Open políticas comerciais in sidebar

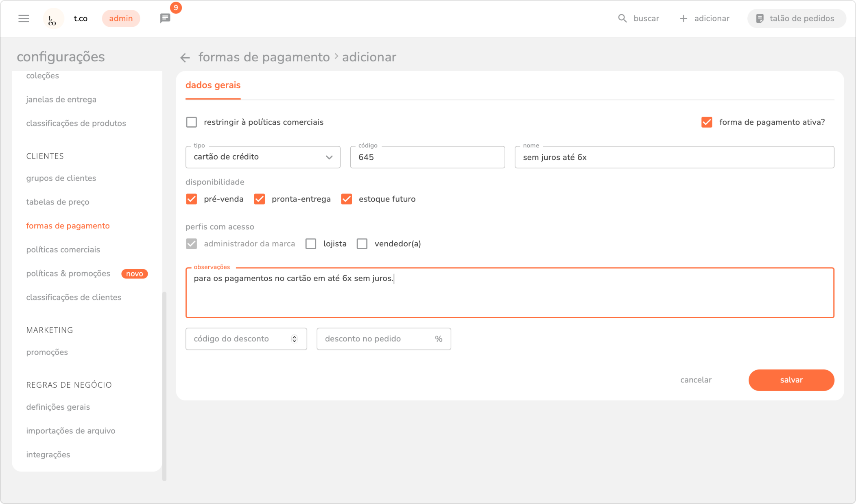pos(63,250)
